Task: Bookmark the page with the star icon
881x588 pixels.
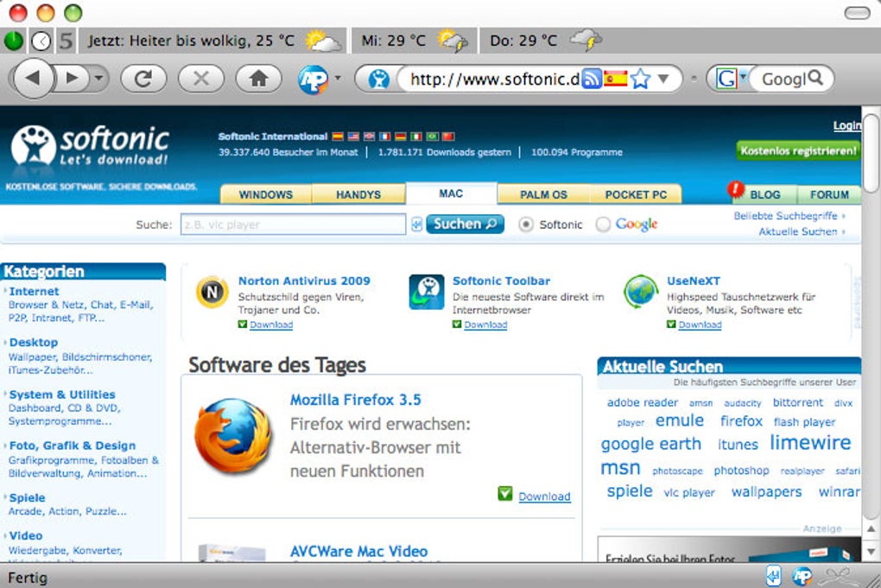Action: coord(641,79)
